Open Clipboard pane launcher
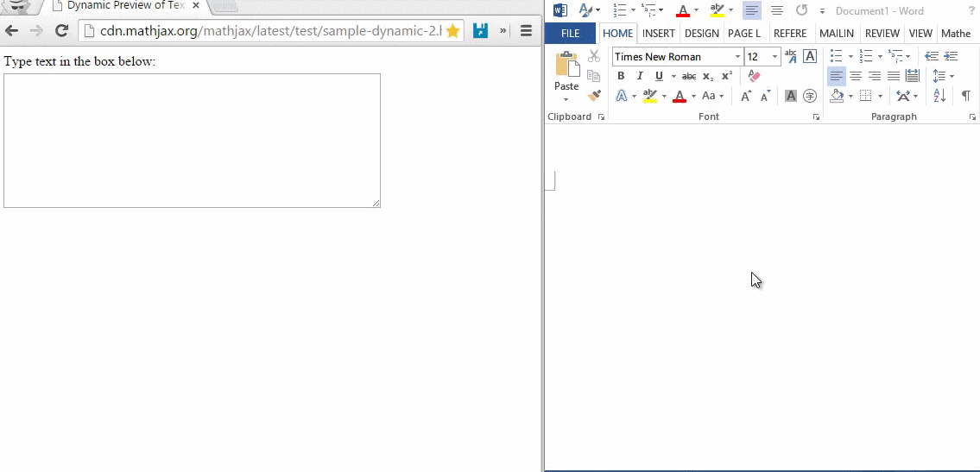 pos(601,117)
